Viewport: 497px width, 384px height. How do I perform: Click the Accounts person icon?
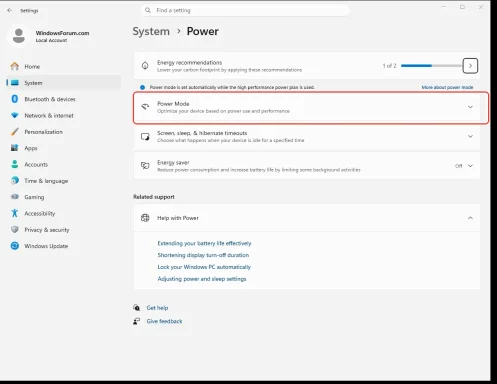15,164
